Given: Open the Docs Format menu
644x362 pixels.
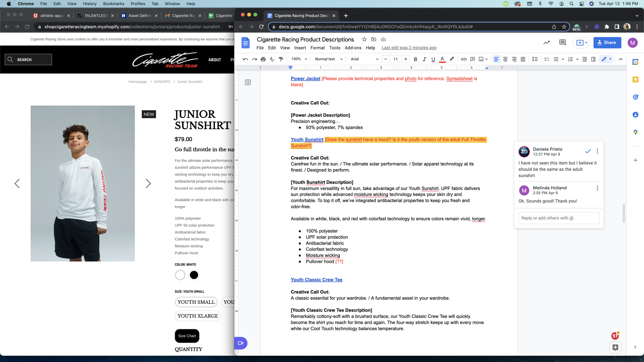Looking at the screenshot, I should (x=317, y=48).
